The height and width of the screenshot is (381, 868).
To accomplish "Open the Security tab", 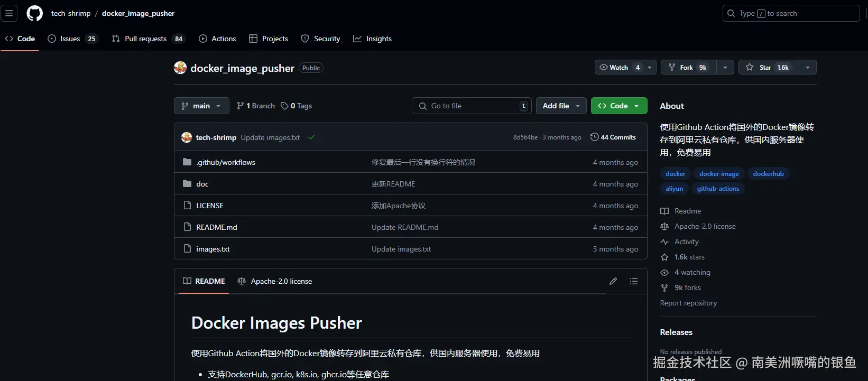I will coord(320,39).
